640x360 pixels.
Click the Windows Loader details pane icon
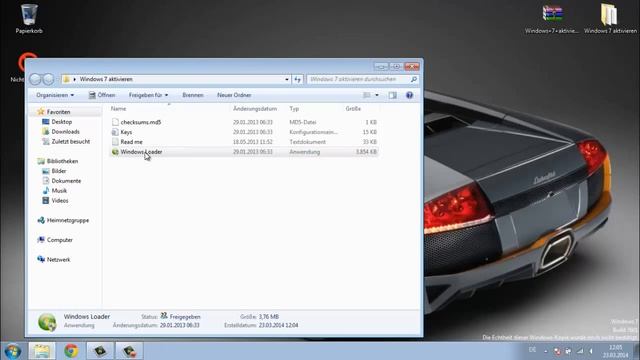click(x=47, y=322)
